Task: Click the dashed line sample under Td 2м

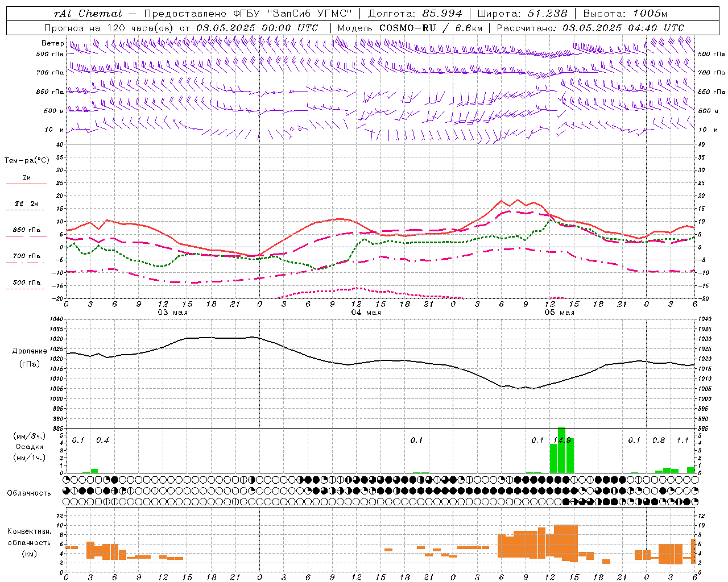Action: coord(26,210)
